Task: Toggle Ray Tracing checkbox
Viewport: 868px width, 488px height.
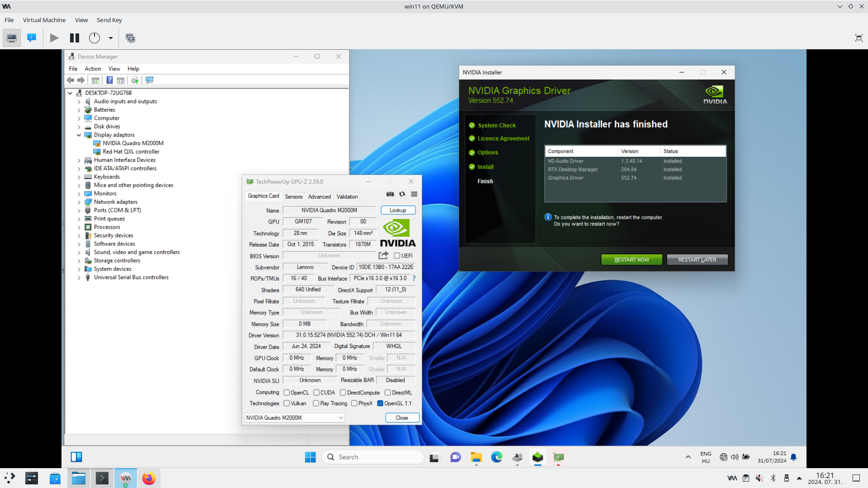Action: tap(316, 404)
